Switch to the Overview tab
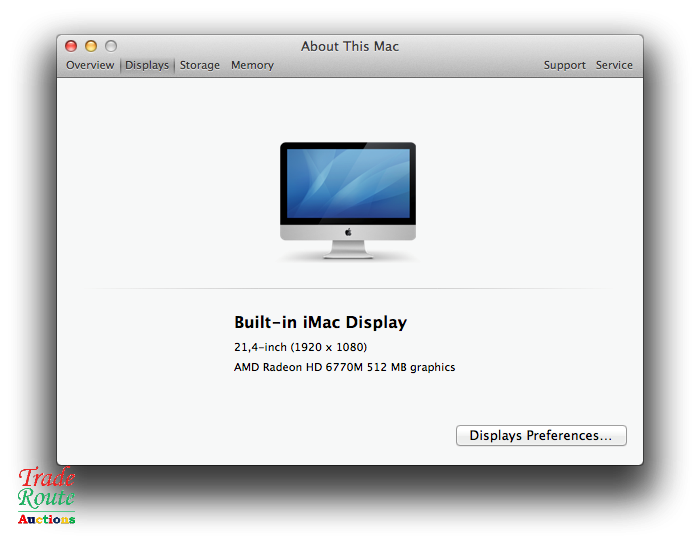 point(90,65)
